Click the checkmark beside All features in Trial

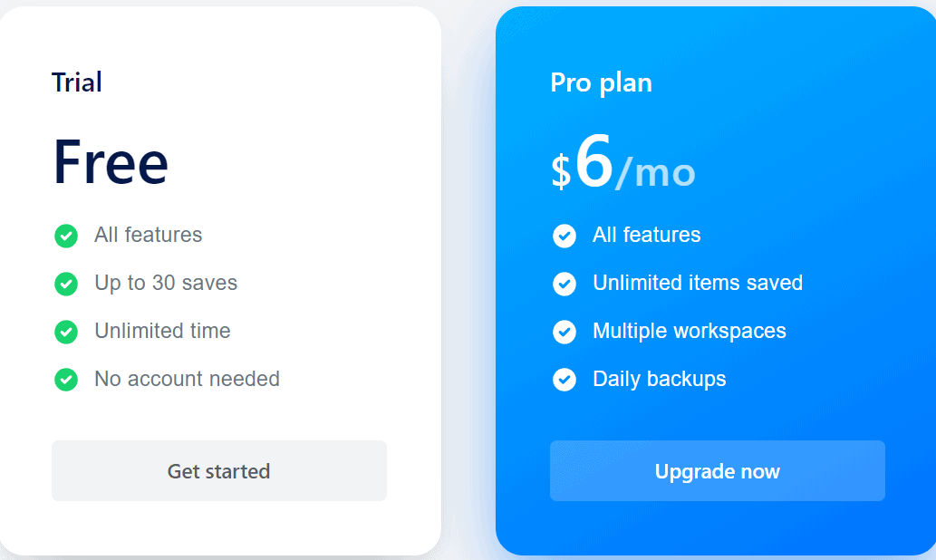[65, 236]
